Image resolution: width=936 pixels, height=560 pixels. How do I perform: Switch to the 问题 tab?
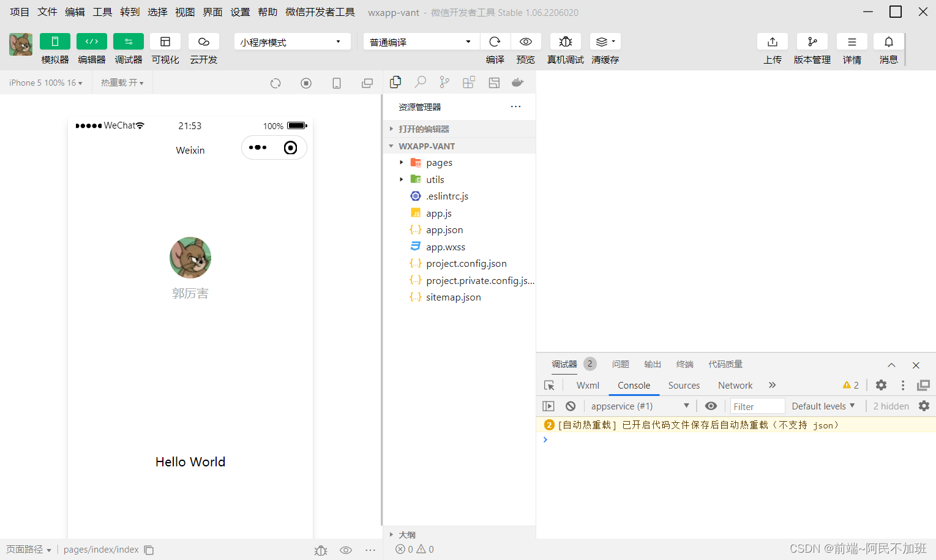(621, 364)
